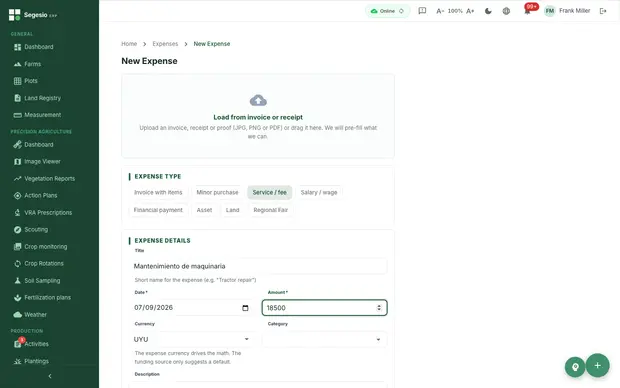Select Service / fee expense type
620x388 pixels.
click(x=270, y=193)
